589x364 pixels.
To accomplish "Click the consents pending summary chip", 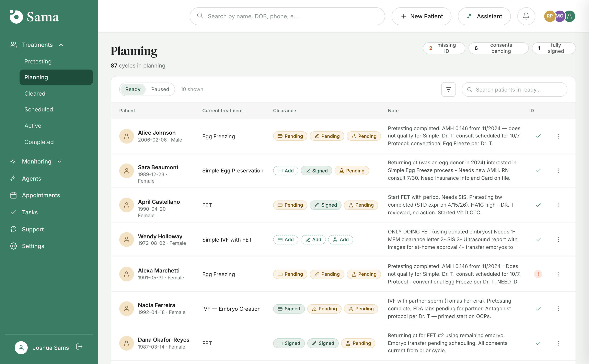I will tap(498, 48).
